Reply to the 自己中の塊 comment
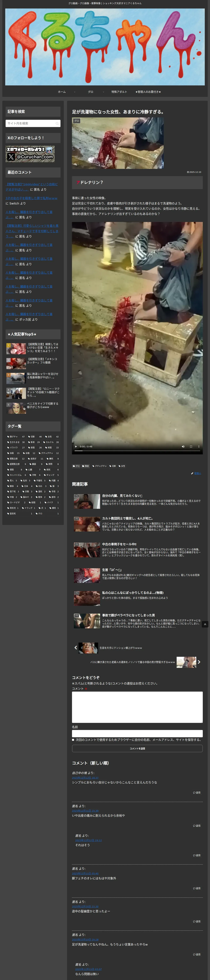The height and width of the screenshot is (980, 210). [197, 792]
